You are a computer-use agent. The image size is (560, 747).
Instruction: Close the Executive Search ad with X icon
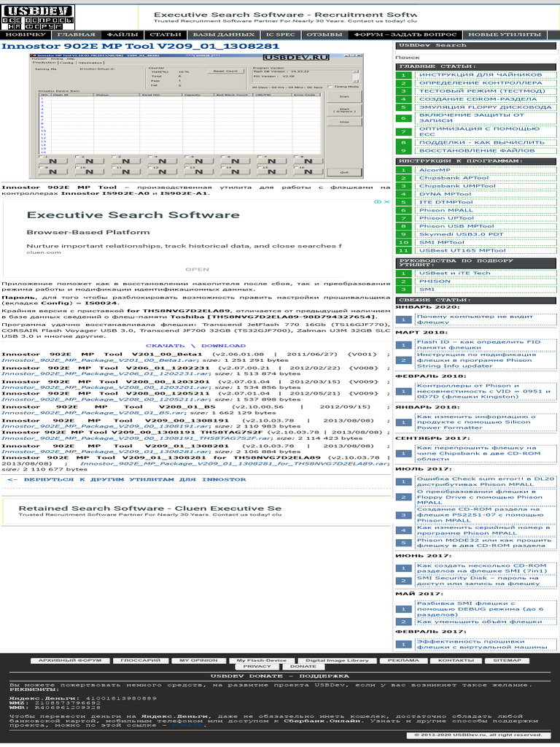tap(387, 202)
